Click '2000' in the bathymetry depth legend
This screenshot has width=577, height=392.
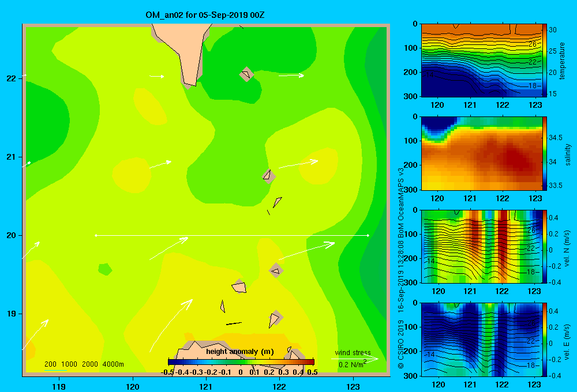tap(90, 364)
